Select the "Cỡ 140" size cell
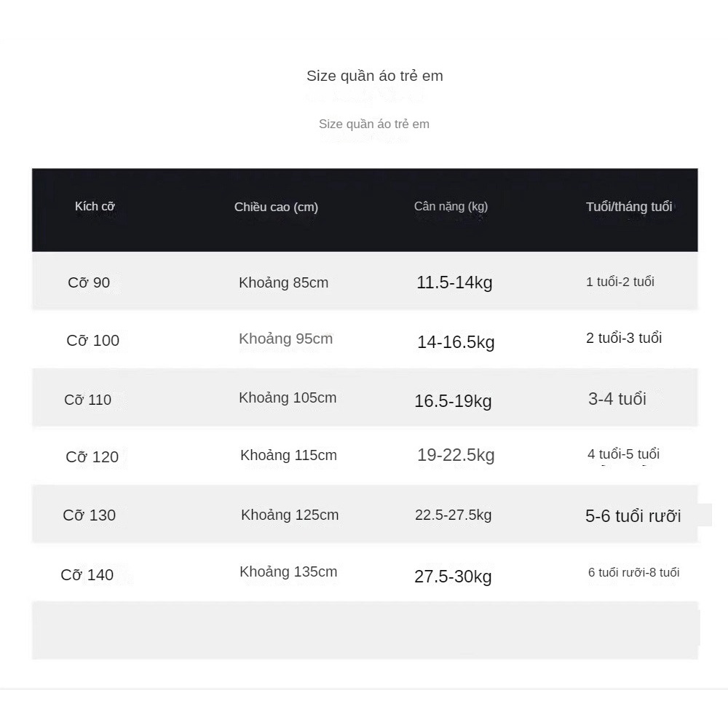This screenshot has height=728, width=728. (87, 575)
